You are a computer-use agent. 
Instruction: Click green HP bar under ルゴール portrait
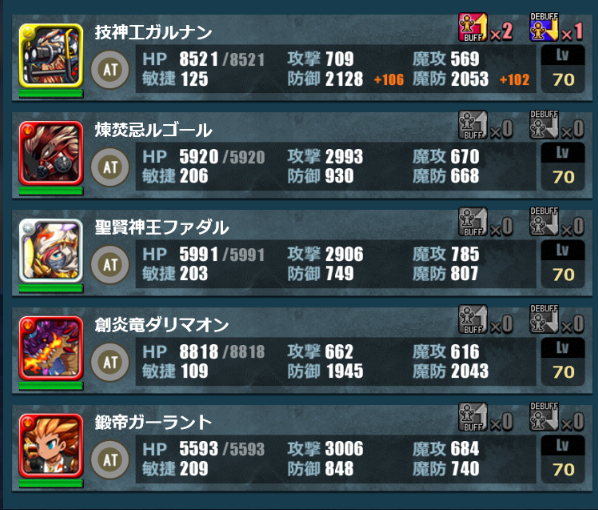pos(51,191)
